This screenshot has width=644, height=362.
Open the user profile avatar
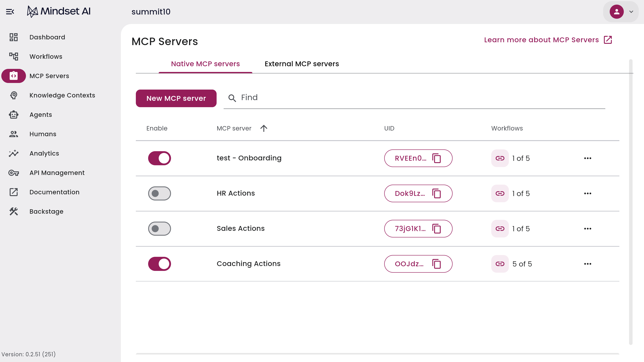617,11
